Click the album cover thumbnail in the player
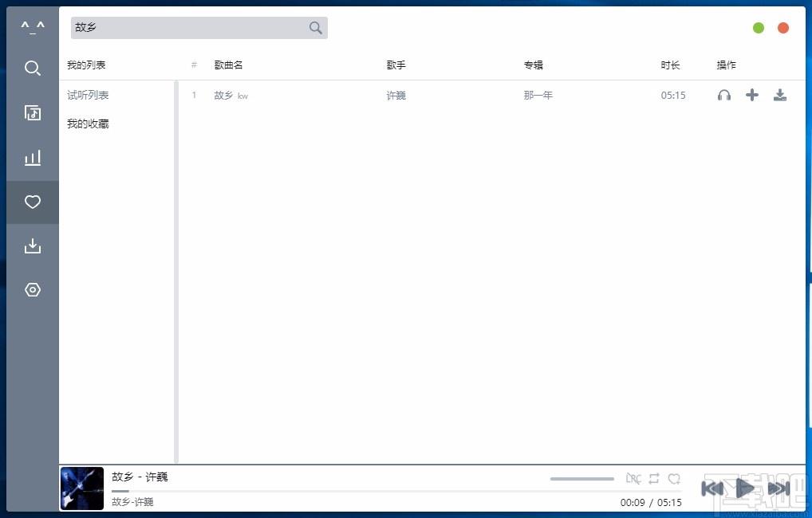 [x=82, y=489]
